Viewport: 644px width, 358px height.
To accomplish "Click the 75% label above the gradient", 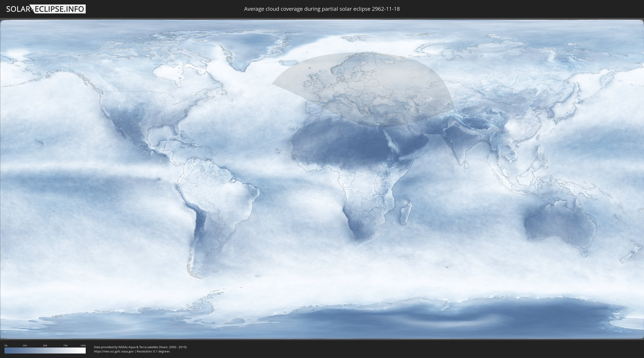I will pyautogui.click(x=65, y=345).
